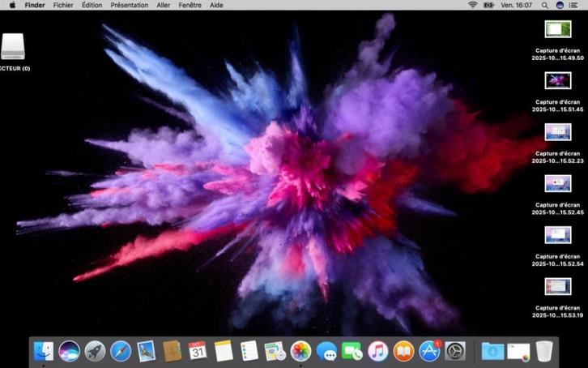This screenshot has width=588, height=368.
Task: Open the Downloads folder stack
Action: pos(492,351)
